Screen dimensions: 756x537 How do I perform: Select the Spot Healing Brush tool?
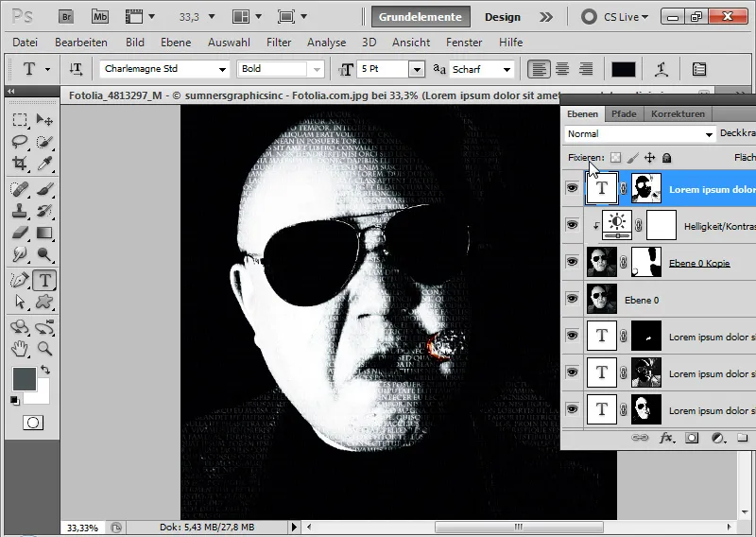[19, 189]
